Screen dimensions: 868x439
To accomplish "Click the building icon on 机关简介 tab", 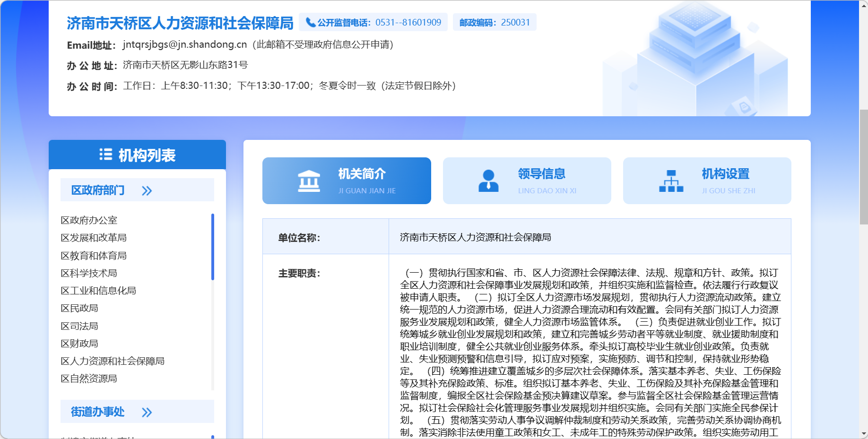I will pos(309,181).
